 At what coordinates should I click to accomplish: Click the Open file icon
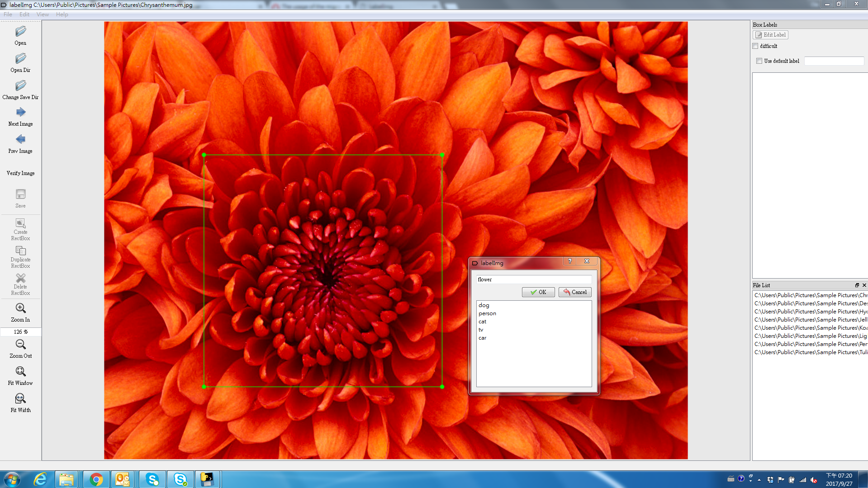click(x=20, y=32)
